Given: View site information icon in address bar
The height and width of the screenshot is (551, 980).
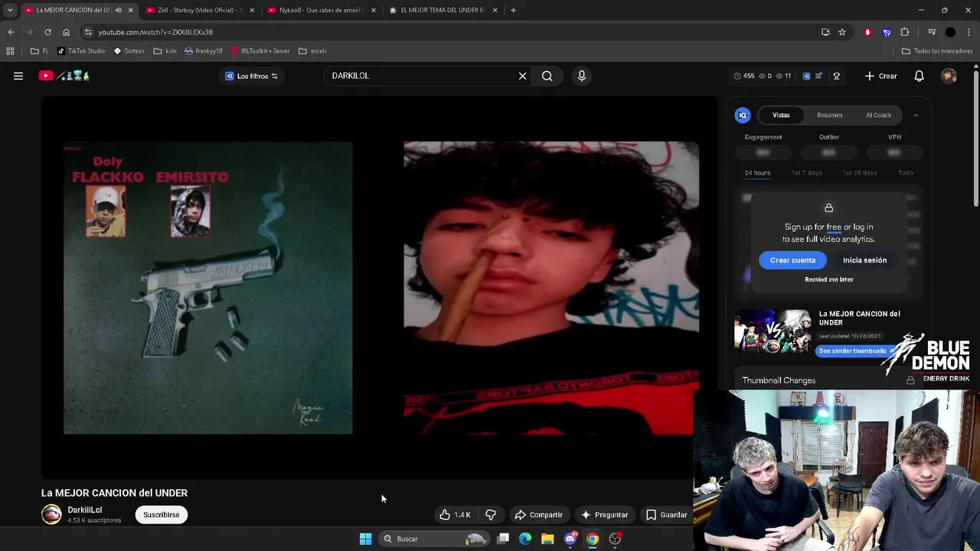Looking at the screenshot, I should tap(88, 32).
